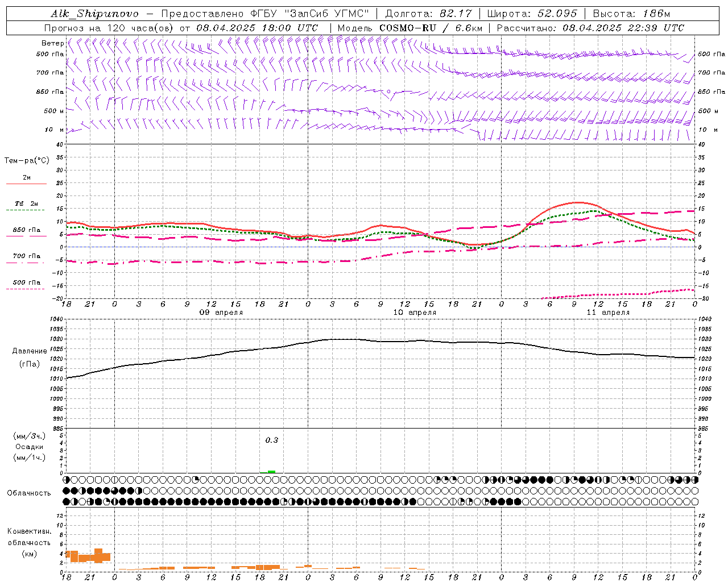This screenshot has width=728, height=582.
Task: Click the 0.3 precipitation value label
Action: (271, 440)
